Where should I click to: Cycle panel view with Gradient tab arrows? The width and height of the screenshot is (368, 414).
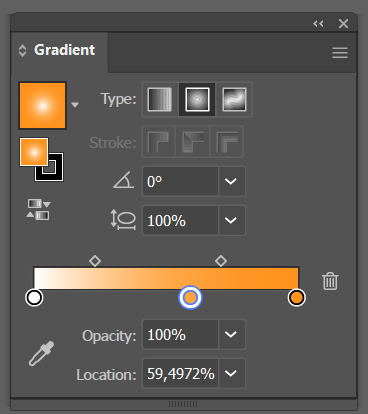pyautogui.click(x=22, y=51)
